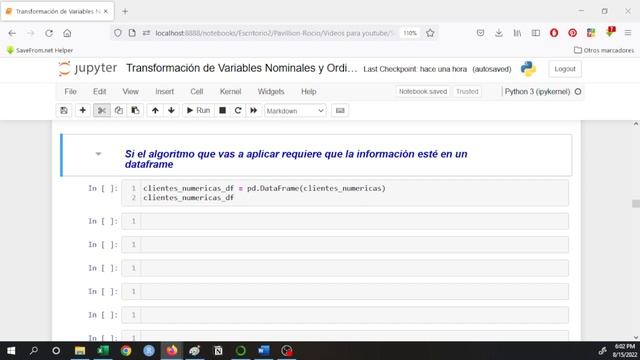The height and width of the screenshot is (360, 640).
Task: Open File Explorer from taskbar
Action: point(80,351)
